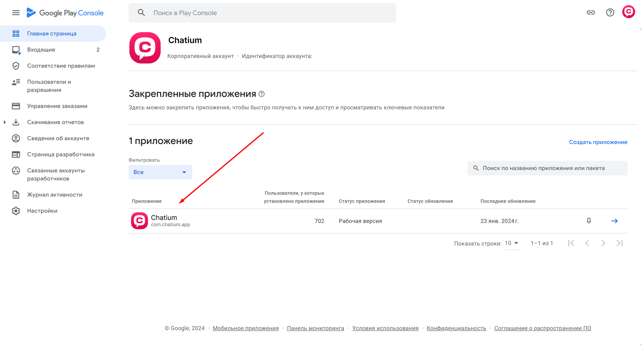Screen dimensions: 644x347
Task: Open Сведения об аккаунте menu item
Action: [53, 138]
